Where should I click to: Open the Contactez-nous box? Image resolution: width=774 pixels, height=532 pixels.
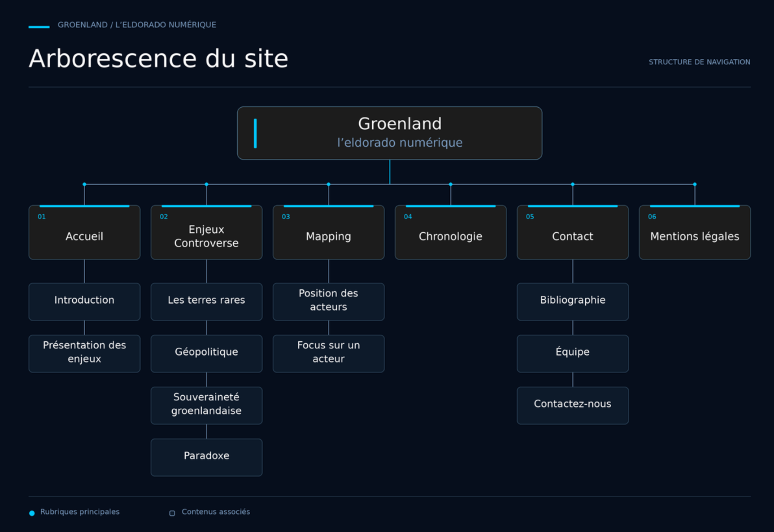click(x=573, y=406)
